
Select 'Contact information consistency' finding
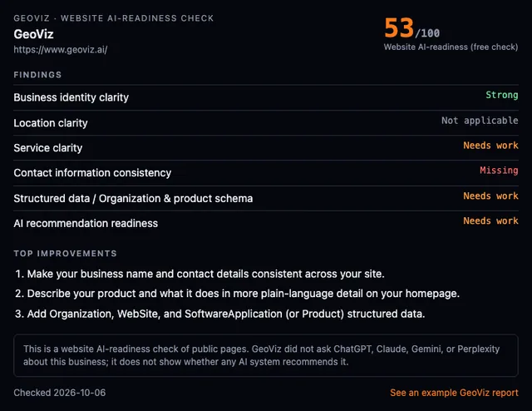(x=92, y=173)
